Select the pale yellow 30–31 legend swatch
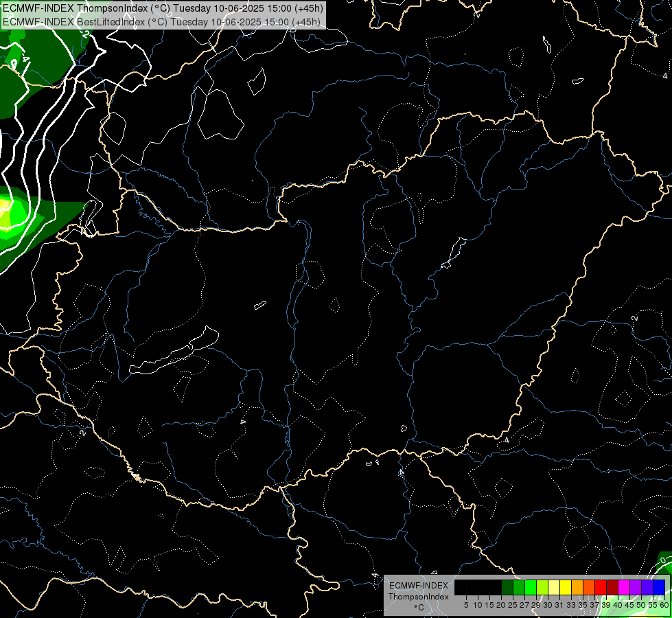This screenshot has height=618, width=672. click(x=554, y=587)
